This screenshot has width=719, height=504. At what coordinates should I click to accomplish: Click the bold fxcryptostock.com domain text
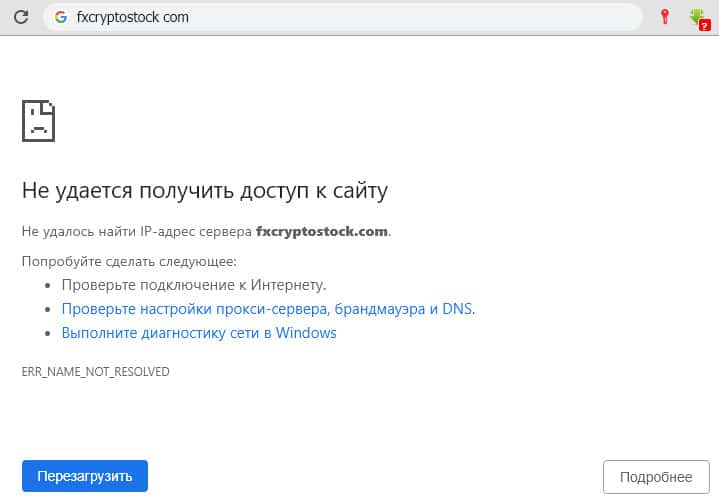321,231
